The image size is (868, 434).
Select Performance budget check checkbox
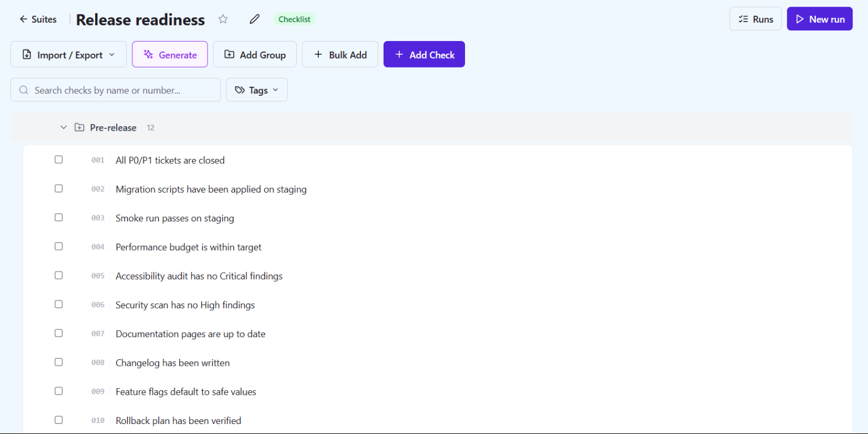59,246
